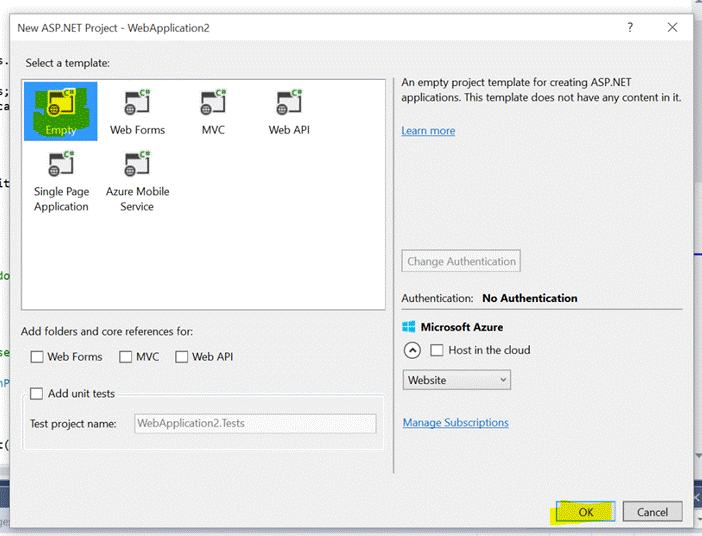Image resolution: width=702 pixels, height=536 pixels.
Task: Close the New ASP.NET Project dialog
Action: coord(672,27)
